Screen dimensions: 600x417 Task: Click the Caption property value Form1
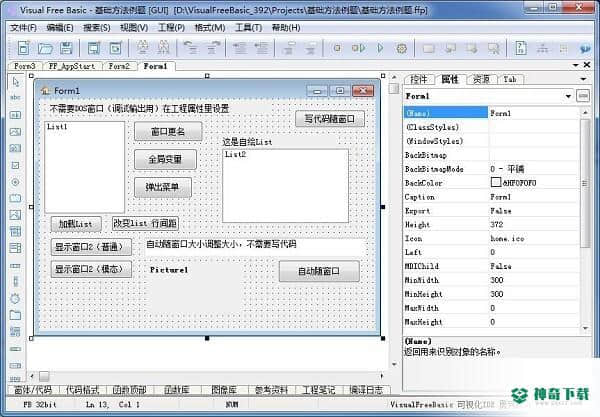pyautogui.click(x=501, y=197)
